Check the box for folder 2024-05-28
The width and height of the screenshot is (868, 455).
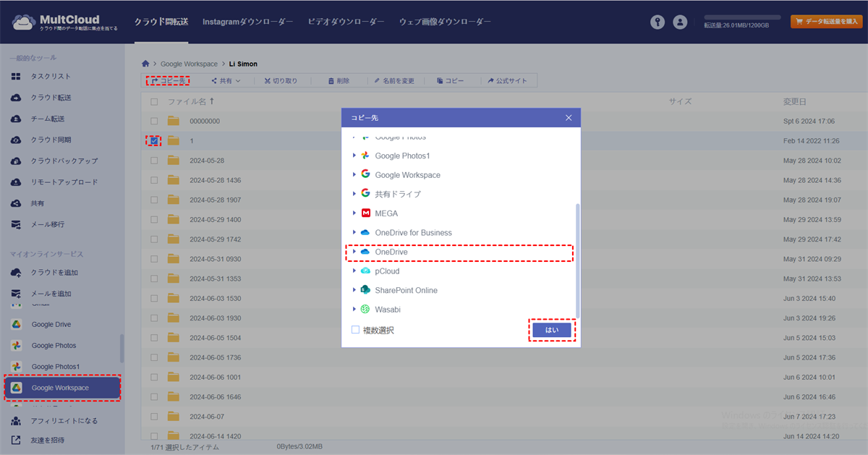(x=154, y=161)
